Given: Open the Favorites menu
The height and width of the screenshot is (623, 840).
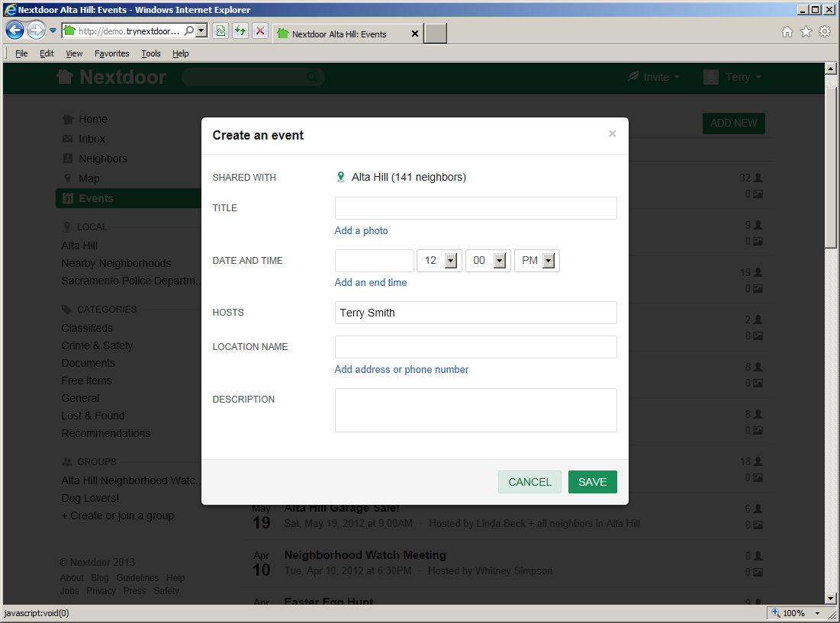Looking at the screenshot, I should [x=112, y=53].
